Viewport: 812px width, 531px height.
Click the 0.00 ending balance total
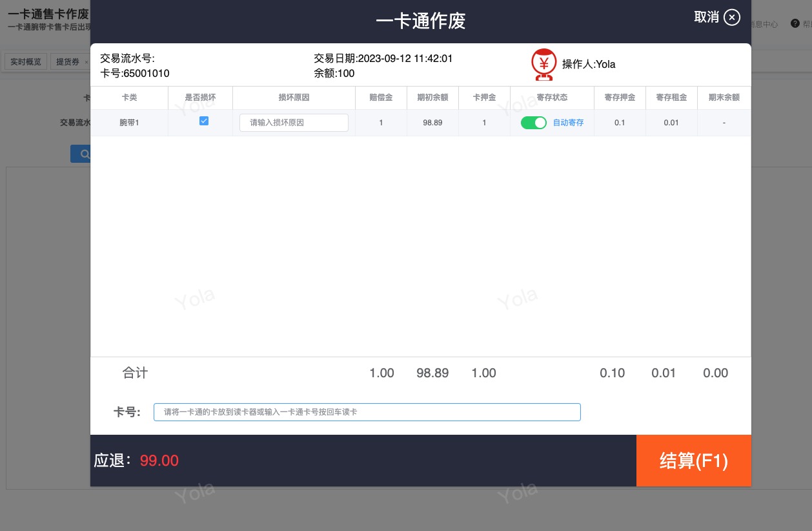point(715,373)
